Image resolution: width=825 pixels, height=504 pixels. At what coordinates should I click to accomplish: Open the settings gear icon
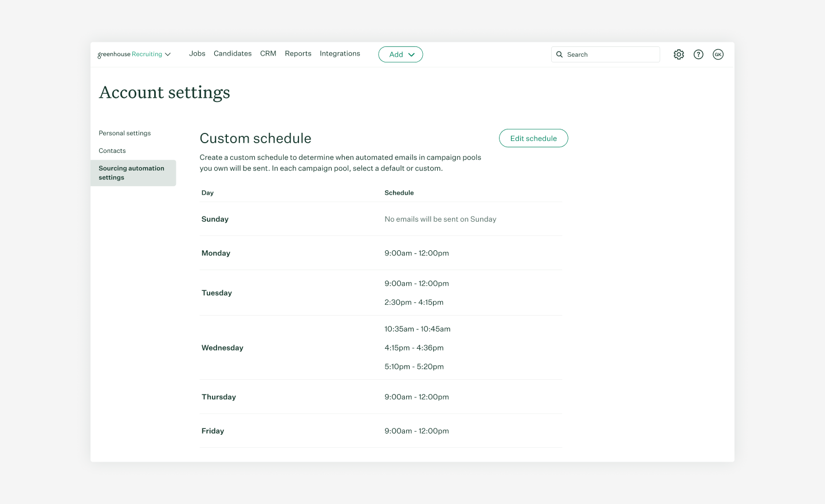(679, 54)
